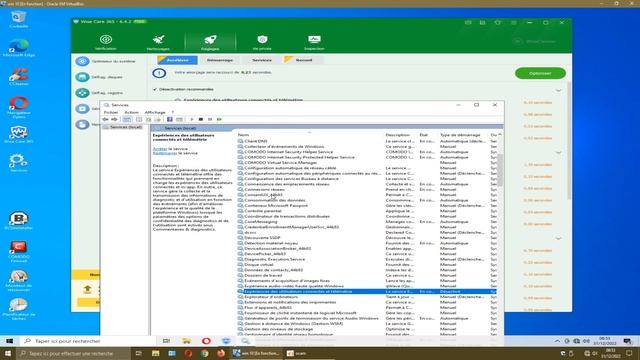Click the Start service play icon
Image resolution: width=640 pixels, height=360 pixels.
(191, 119)
